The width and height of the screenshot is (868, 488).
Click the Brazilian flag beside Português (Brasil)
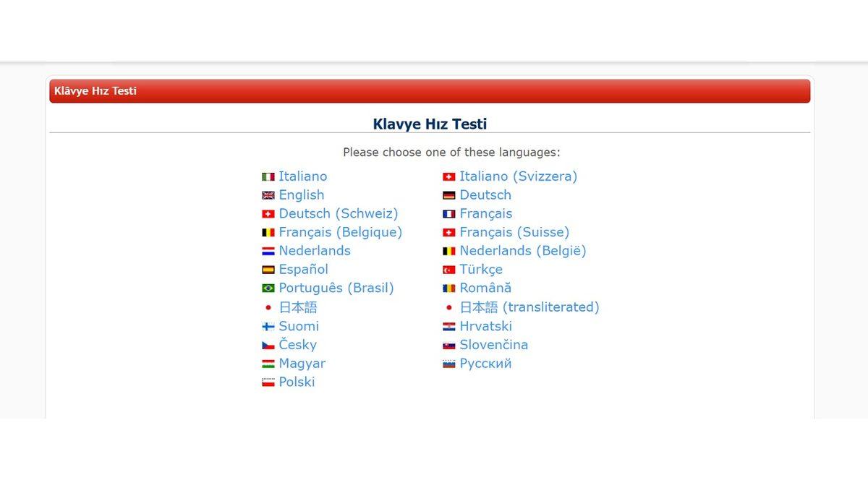point(268,288)
